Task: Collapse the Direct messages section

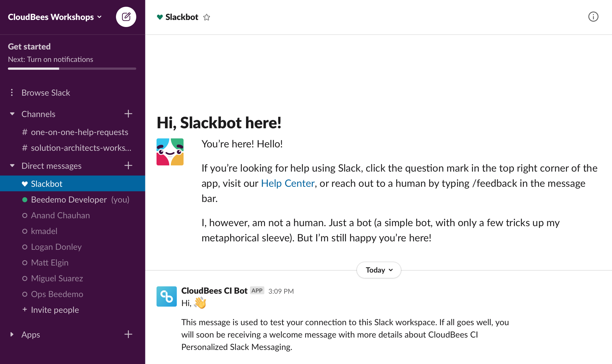Action: pos(12,165)
